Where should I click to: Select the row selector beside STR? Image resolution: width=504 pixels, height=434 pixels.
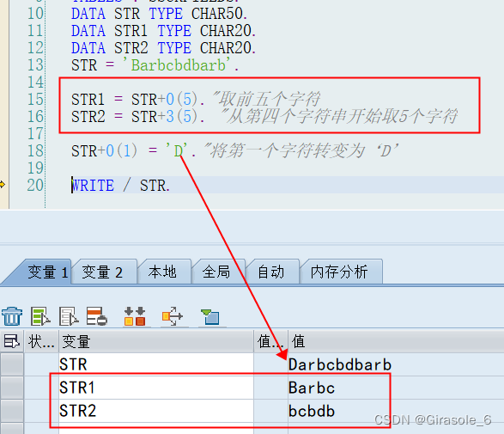[x=12, y=365]
